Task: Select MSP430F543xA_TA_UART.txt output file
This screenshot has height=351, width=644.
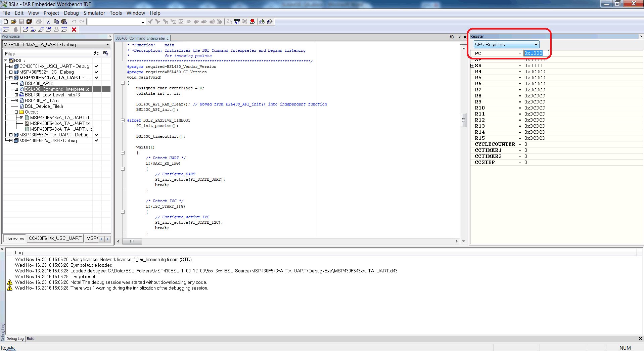Action: coord(60,123)
